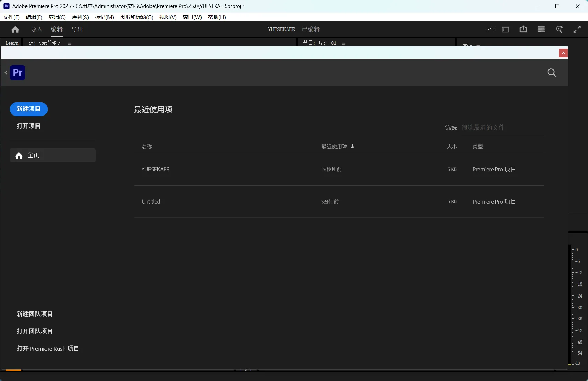Toggle full screen video icon
Image resolution: width=588 pixels, height=381 pixels.
pyautogui.click(x=577, y=29)
